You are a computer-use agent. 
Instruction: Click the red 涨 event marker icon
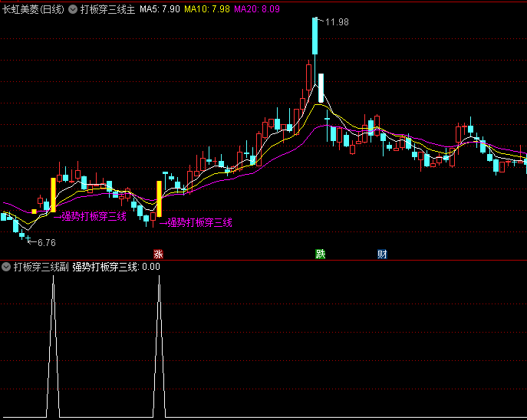(159, 254)
